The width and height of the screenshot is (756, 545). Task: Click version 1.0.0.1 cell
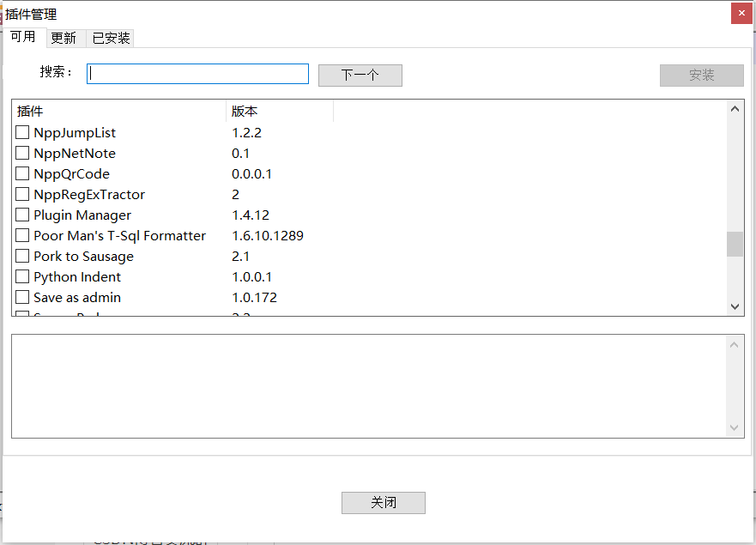[251, 277]
